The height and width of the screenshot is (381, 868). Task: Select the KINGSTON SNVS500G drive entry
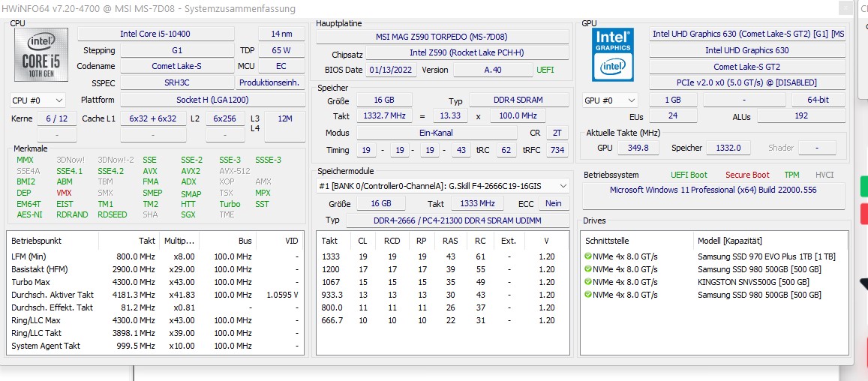coord(714,282)
